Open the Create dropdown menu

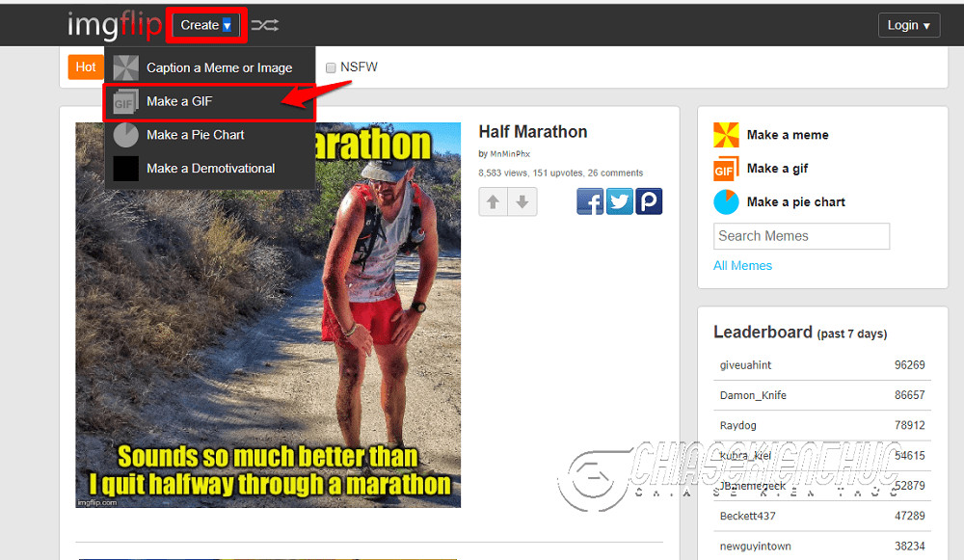tap(206, 26)
